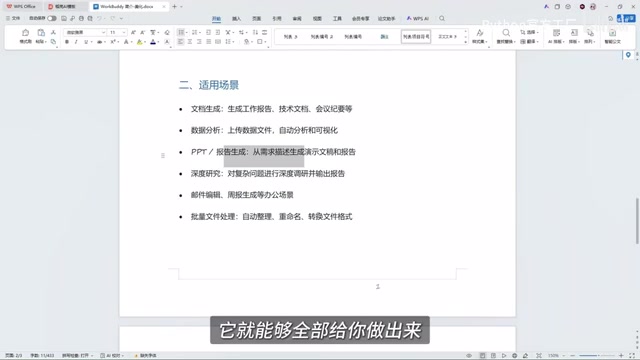Select the highlighted list bullet style in gallery
The image size is (640, 360).
[416, 37]
